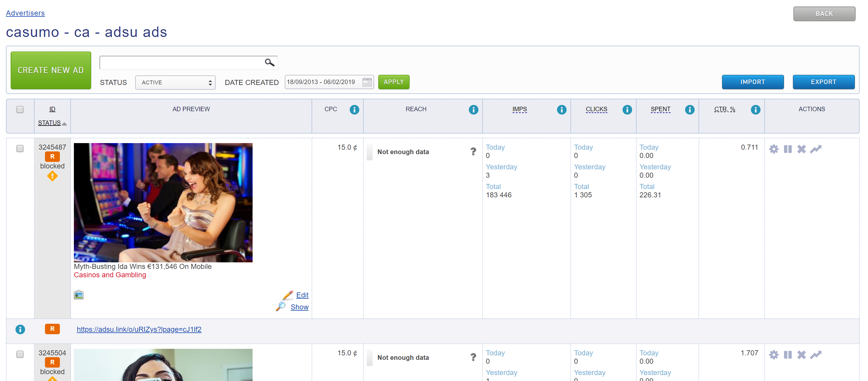
Task: Check the box for ad 3245487
Action: click(x=20, y=148)
